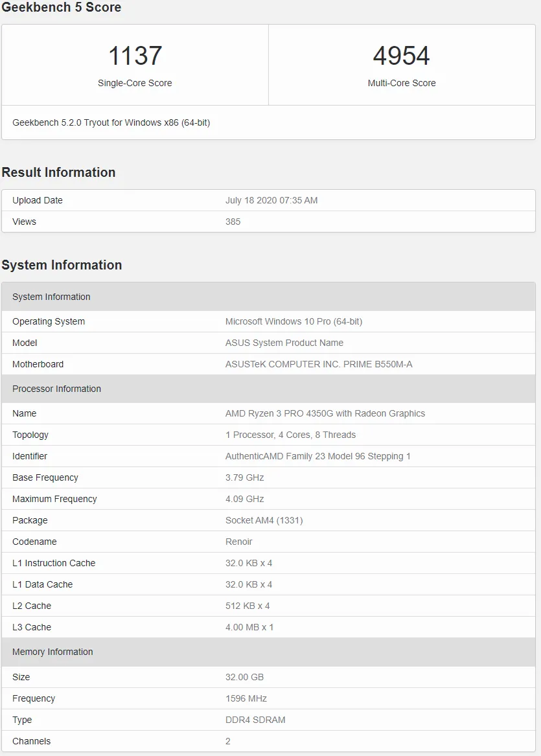Select the Package label
The width and height of the screenshot is (541, 756).
click(x=30, y=520)
